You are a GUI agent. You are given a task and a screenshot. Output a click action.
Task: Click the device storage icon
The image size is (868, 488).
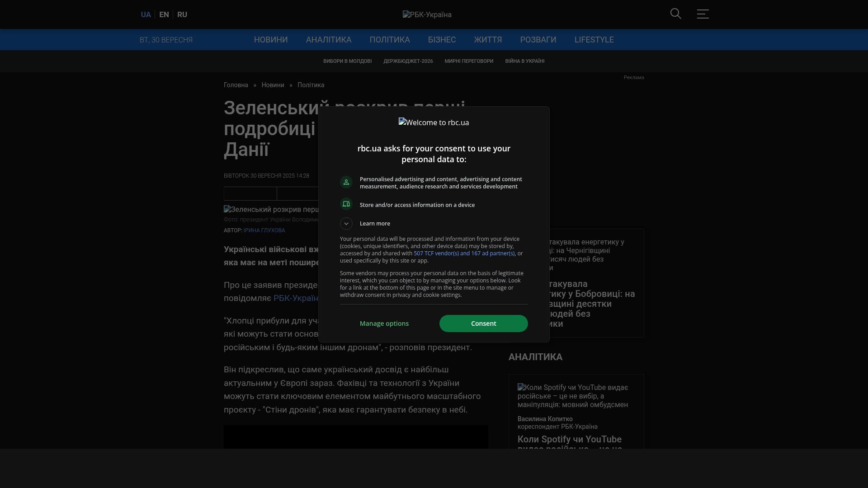[346, 204]
